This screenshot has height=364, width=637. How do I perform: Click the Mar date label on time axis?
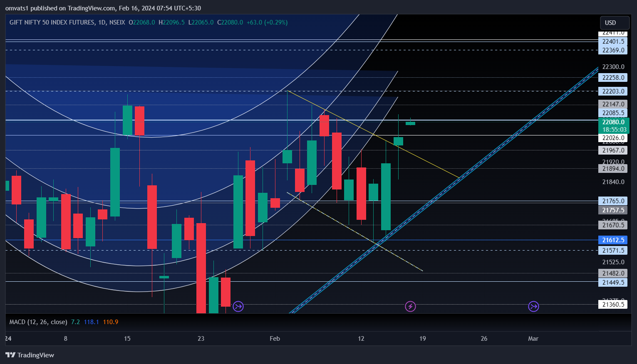(x=533, y=339)
